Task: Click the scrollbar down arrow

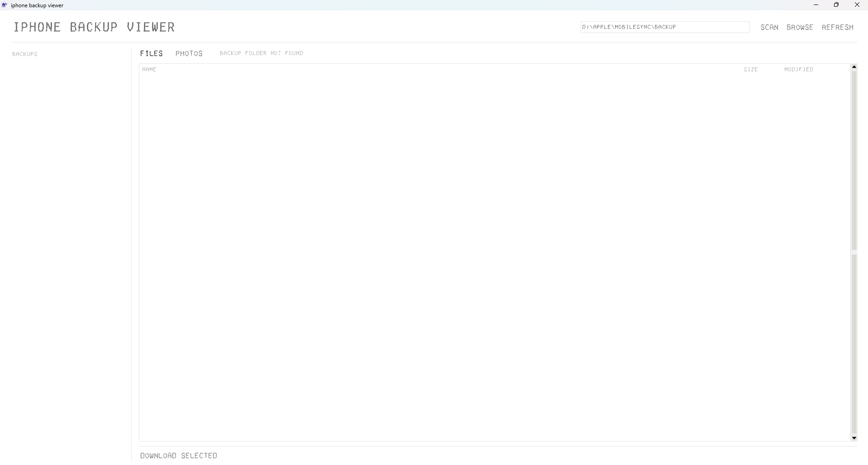Action: 854,438
